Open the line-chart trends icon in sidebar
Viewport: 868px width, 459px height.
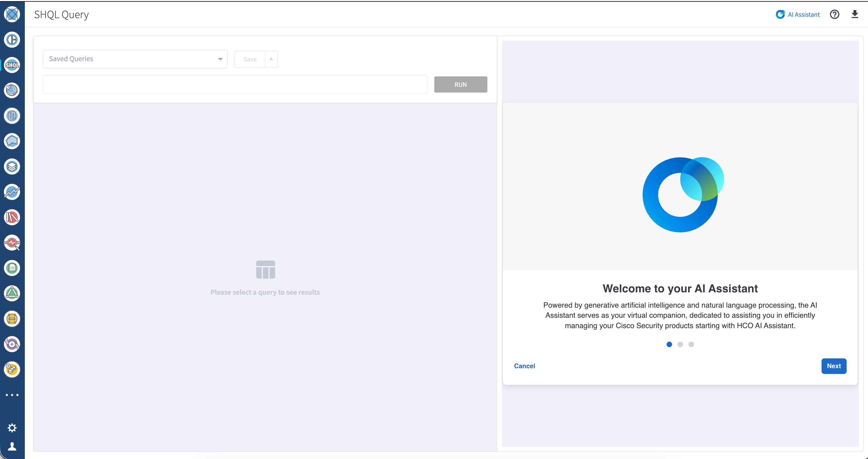click(12, 192)
